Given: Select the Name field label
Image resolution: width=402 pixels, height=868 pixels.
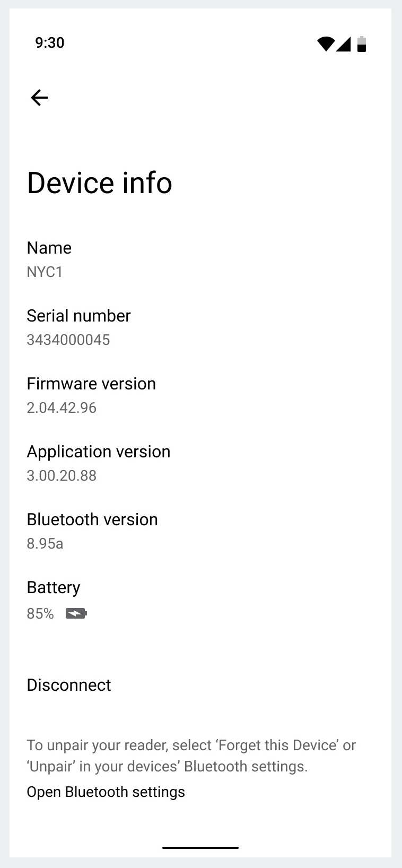Looking at the screenshot, I should [49, 248].
